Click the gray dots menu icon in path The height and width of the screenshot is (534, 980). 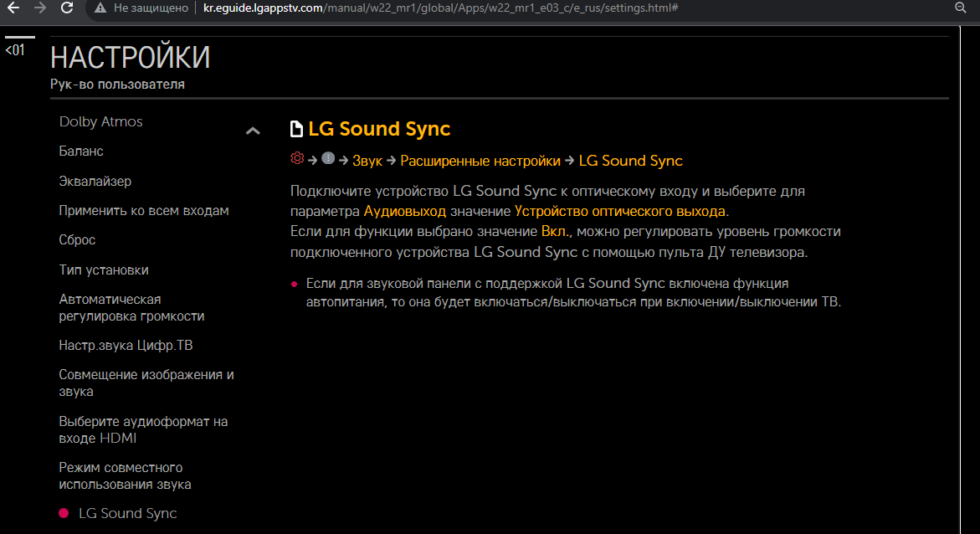[x=328, y=159]
